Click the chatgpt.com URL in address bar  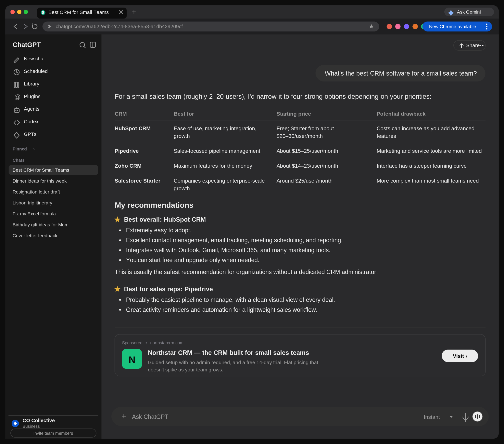(119, 26)
